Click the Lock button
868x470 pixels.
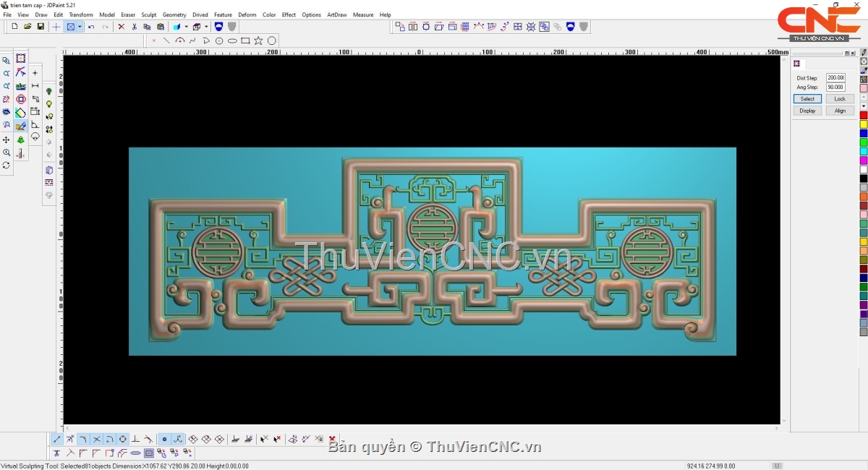(x=840, y=99)
